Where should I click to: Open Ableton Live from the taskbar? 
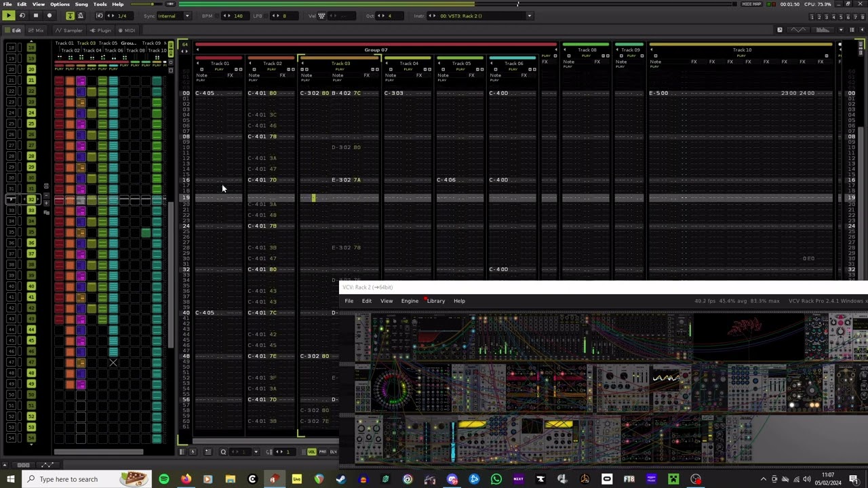[x=296, y=479]
